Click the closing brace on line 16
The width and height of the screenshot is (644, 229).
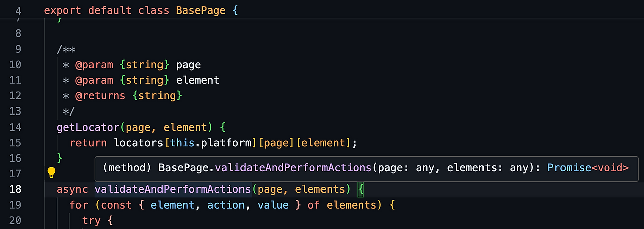[x=60, y=158]
